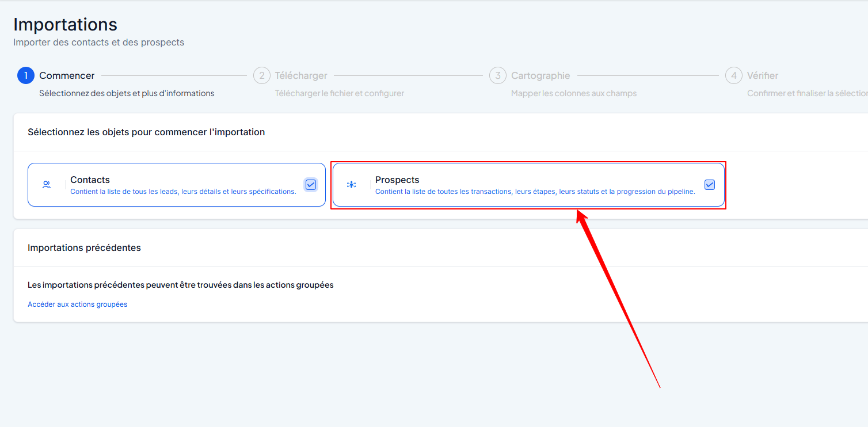Image resolution: width=868 pixels, height=427 pixels.
Task: Click the Prospects pipeline icon
Action: (351, 185)
